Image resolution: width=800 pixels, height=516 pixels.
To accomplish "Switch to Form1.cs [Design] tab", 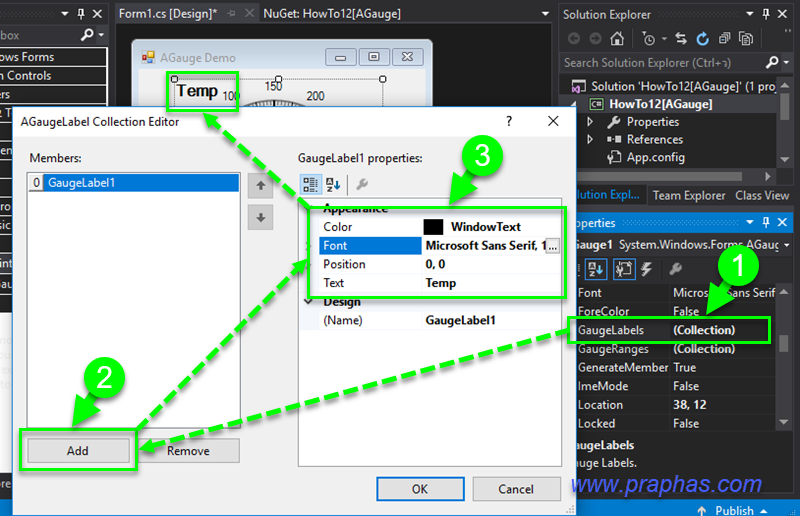I will [168, 14].
